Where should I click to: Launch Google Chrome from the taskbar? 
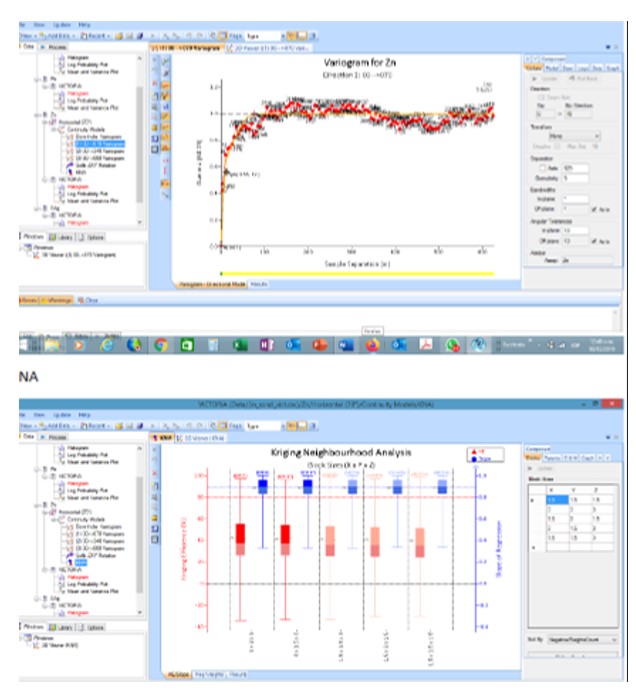tap(160, 345)
